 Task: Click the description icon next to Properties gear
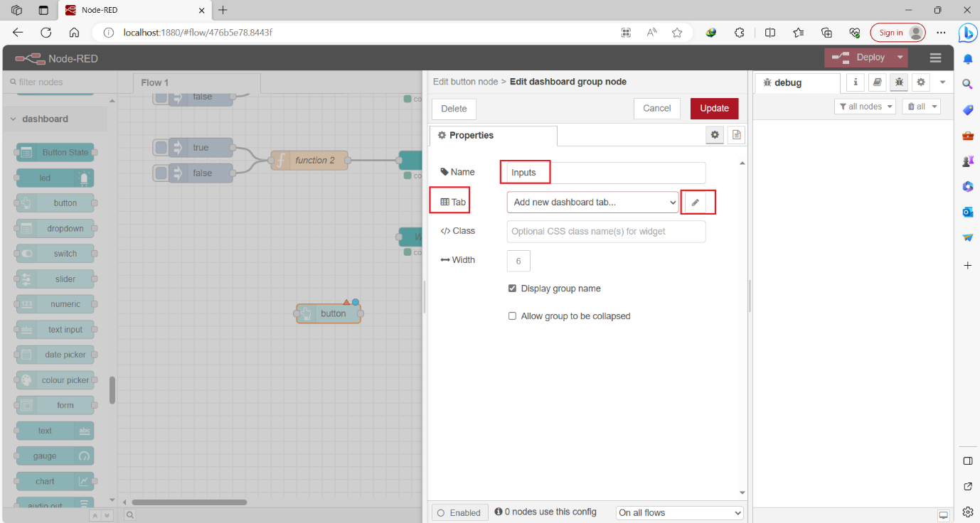click(736, 135)
